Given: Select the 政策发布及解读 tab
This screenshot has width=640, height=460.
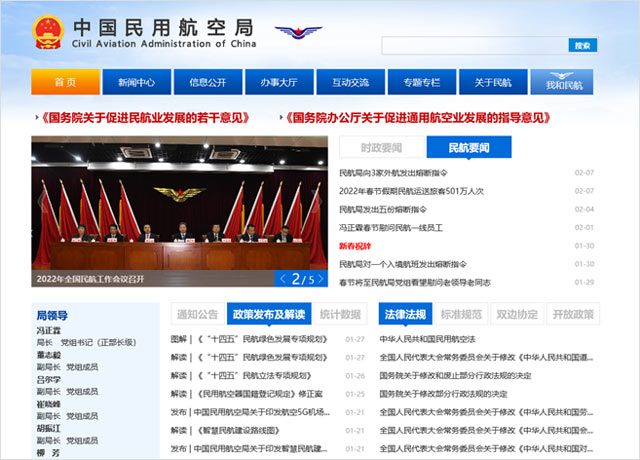Looking at the screenshot, I should [x=269, y=314].
